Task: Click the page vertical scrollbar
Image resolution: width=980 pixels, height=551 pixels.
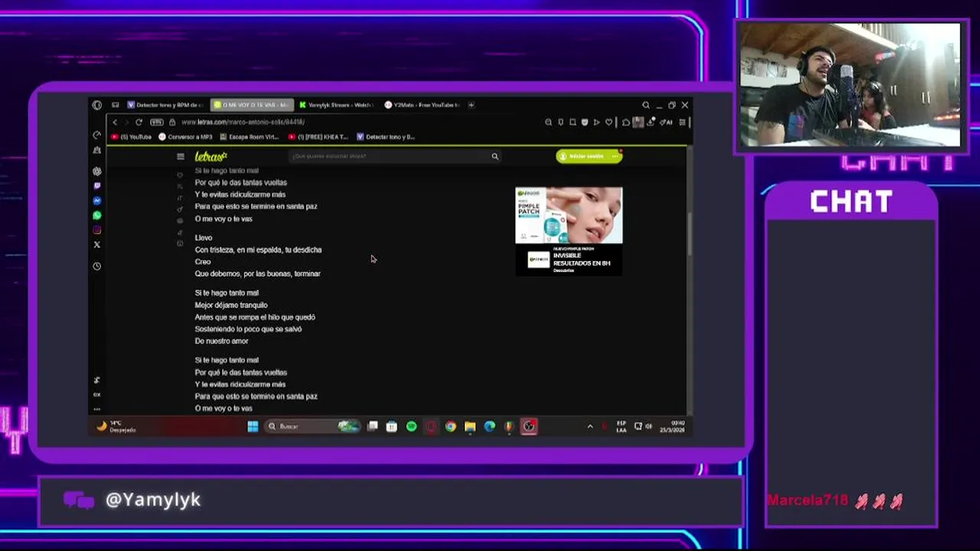Action: (688, 234)
